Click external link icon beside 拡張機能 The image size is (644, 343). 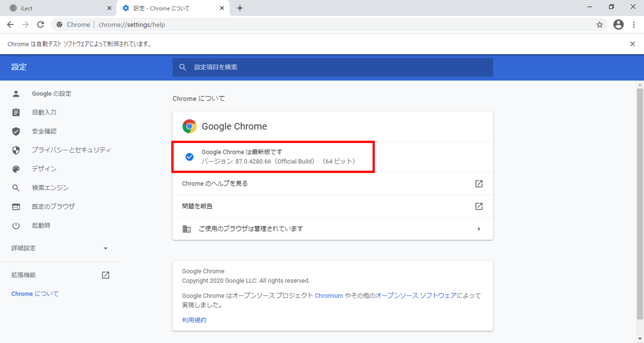(106, 275)
